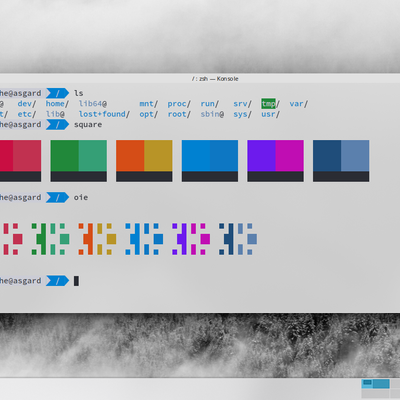Image resolution: width=400 pixels, height=400 pixels.
Task: Select the 'mnt/' directory entry
Action: pos(149,104)
